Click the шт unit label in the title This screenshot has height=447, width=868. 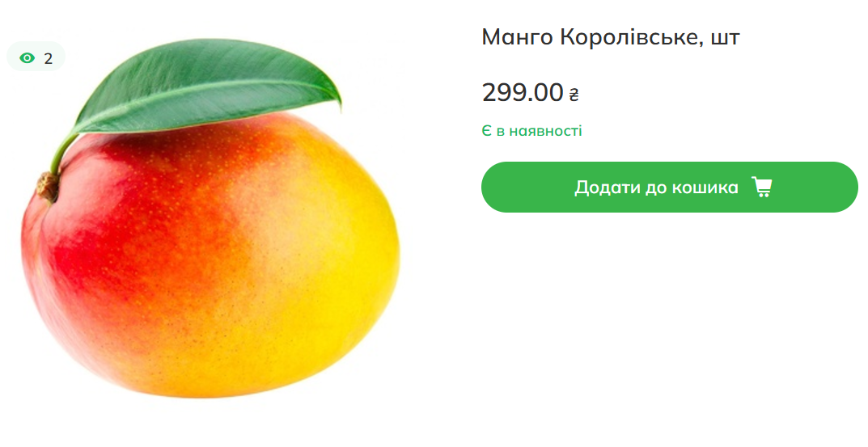coord(725,38)
